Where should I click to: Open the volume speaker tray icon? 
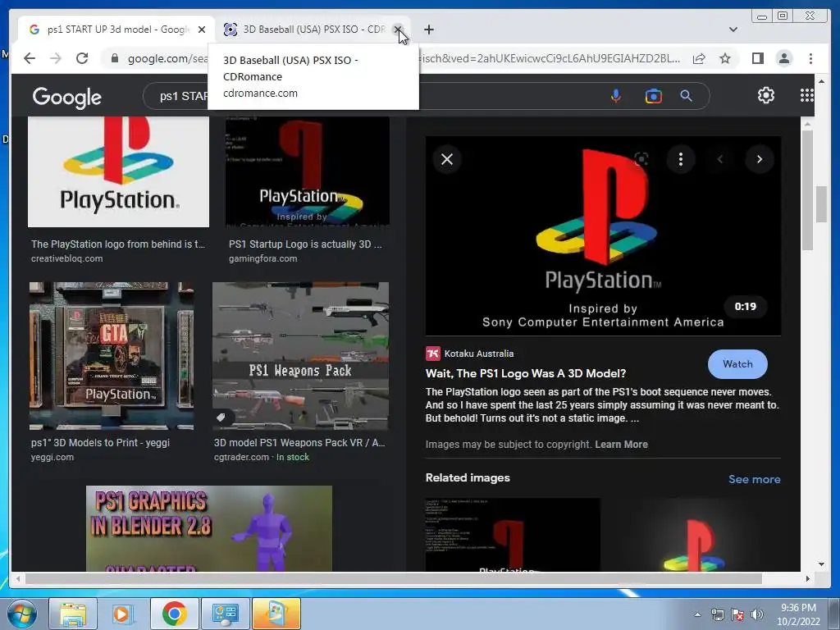point(757,614)
